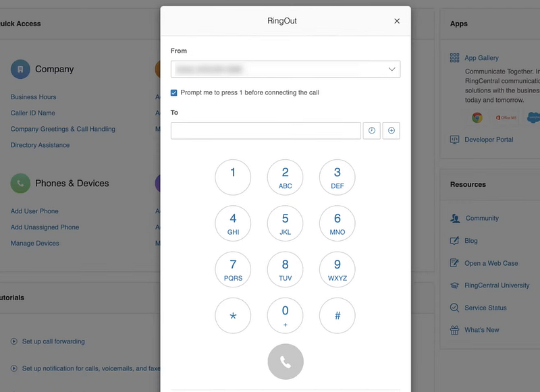Dial 7 PQRS on keypad

233,269
